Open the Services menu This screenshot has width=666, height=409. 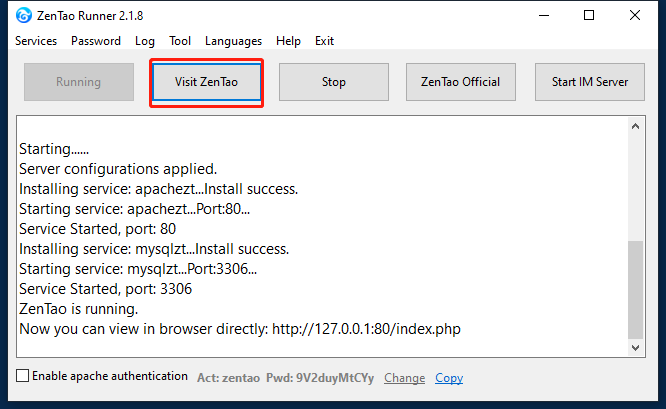point(36,41)
